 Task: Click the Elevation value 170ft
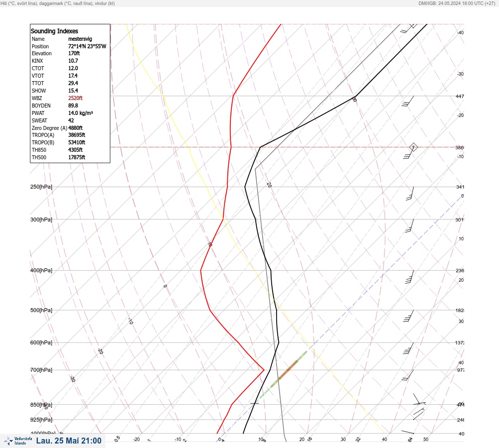coord(74,53)
